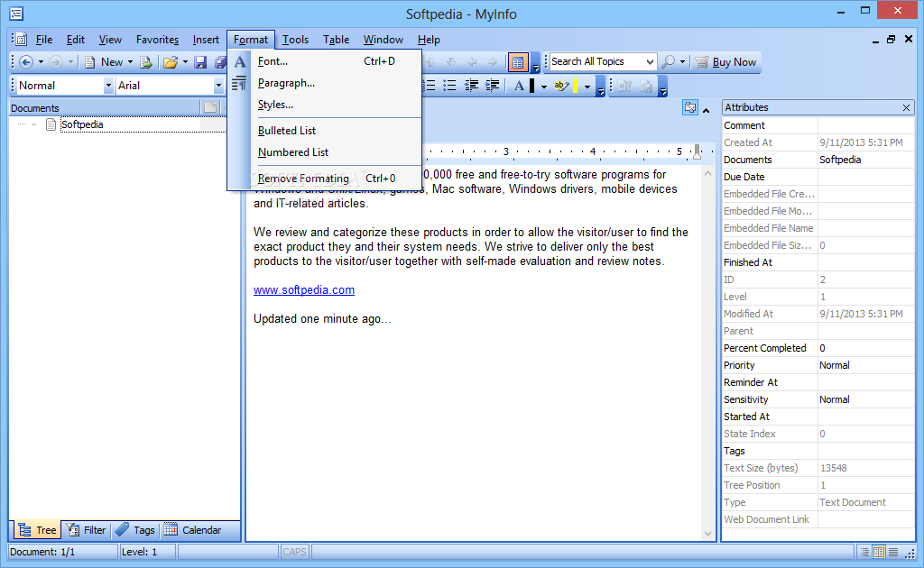Open the Arial font dropdown
The image size is (924, 568).
coord(218,86)
